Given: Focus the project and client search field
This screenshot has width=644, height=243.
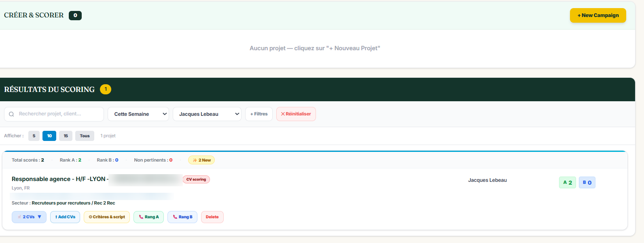Looking at the screenshot, I should point(54,114).
